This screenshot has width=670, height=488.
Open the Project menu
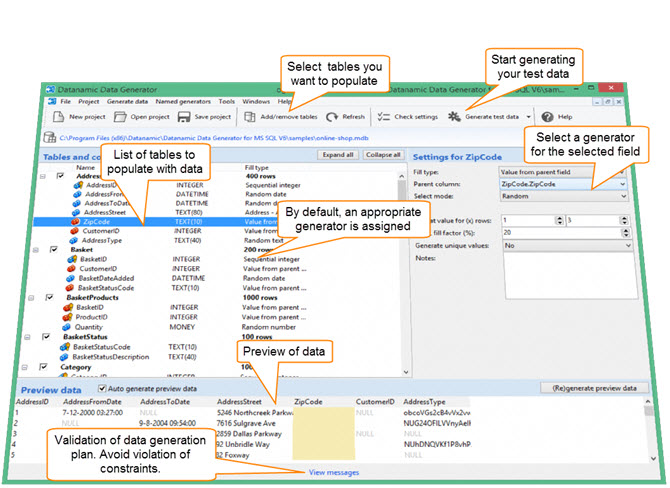pyautogui.click(x=88, y=101)
